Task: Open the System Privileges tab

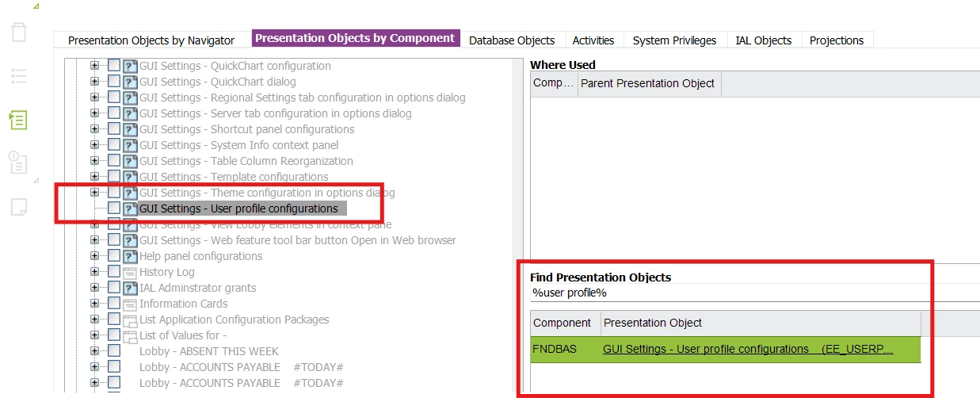Action: (x=674, y=40)
